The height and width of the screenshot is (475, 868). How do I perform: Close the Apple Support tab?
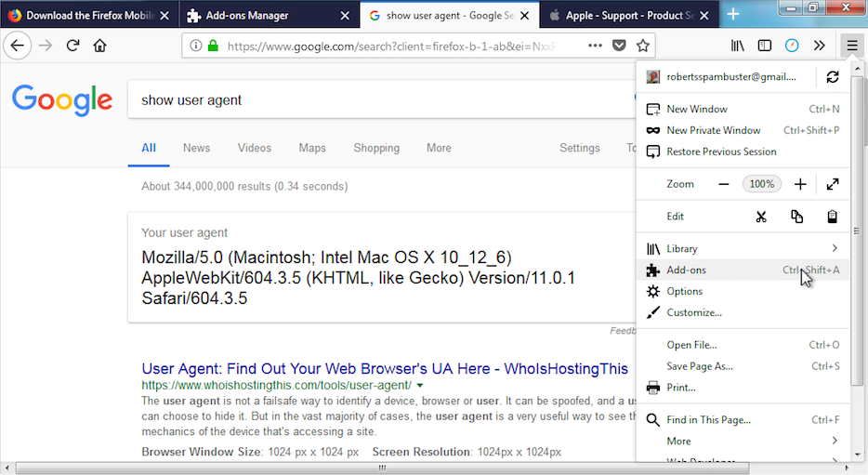click(704, 16)
